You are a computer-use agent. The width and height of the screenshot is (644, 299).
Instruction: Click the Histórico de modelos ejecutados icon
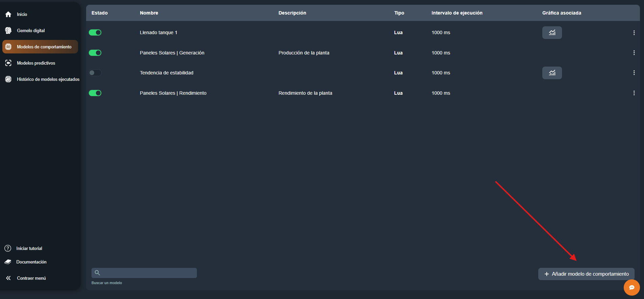pos(8,79)
